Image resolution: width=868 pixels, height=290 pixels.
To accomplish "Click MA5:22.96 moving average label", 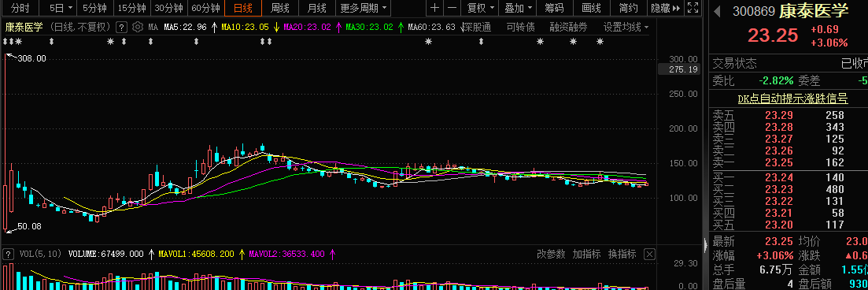I will tap(185, 27).
